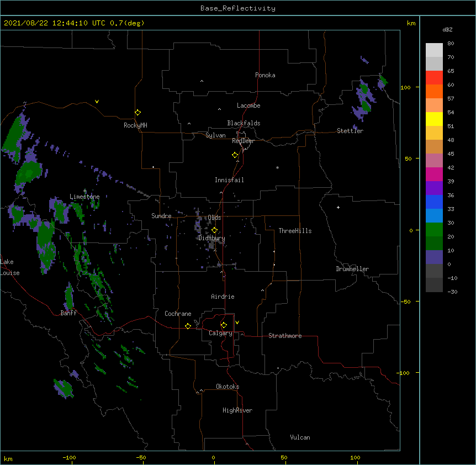Select the yellow diamond marker south of RedDeer

click(235, 155)
